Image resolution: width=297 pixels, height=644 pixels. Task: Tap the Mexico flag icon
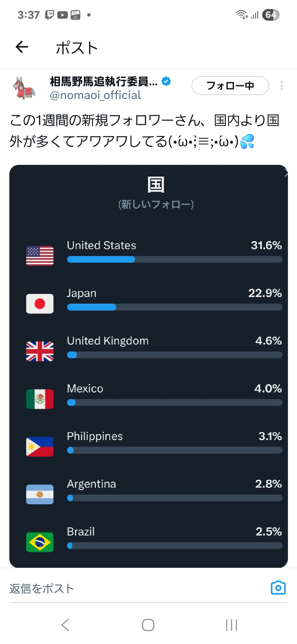pos(40,399)
